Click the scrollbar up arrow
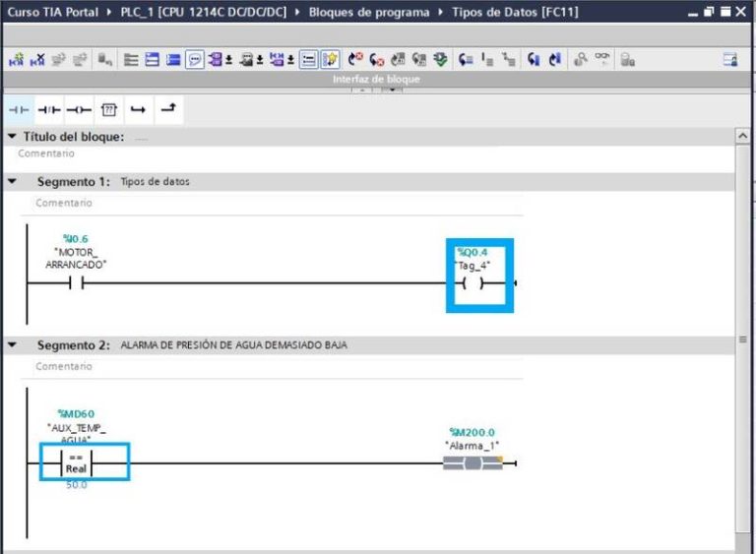Viewport: 756px width, 554px height. (x=742, y=137)
